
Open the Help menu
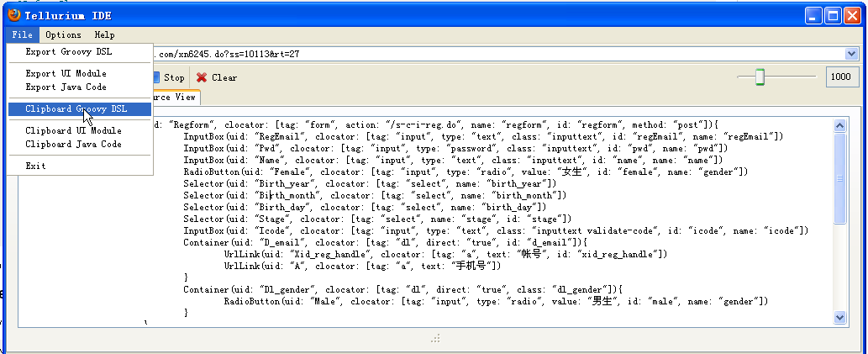point(105,35)
